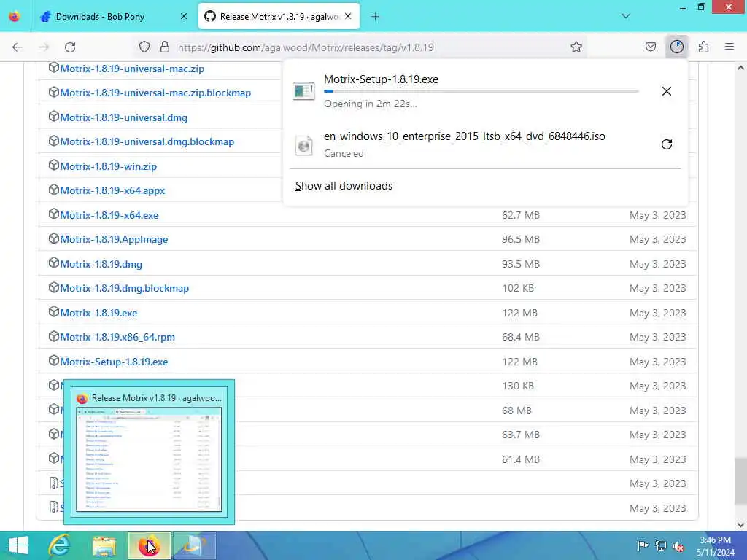The image size is (747, 560).
Task: View site security padlock info
Action: [164, 47]
